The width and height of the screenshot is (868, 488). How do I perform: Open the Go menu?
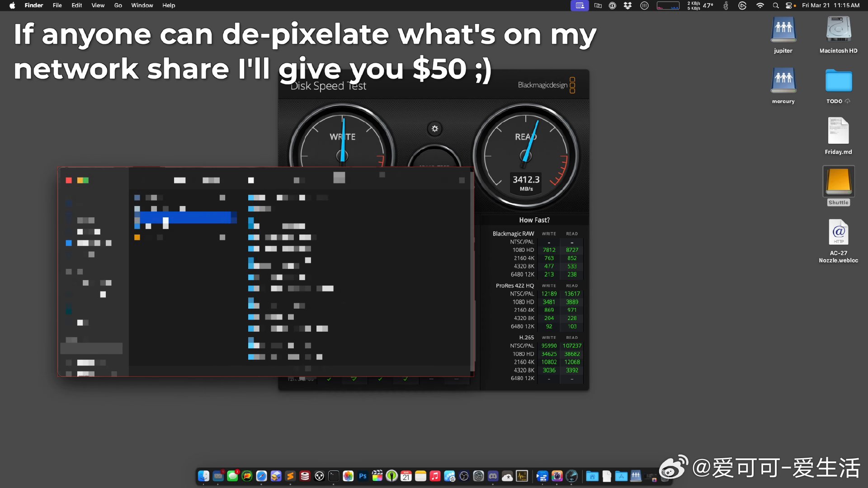118,5
